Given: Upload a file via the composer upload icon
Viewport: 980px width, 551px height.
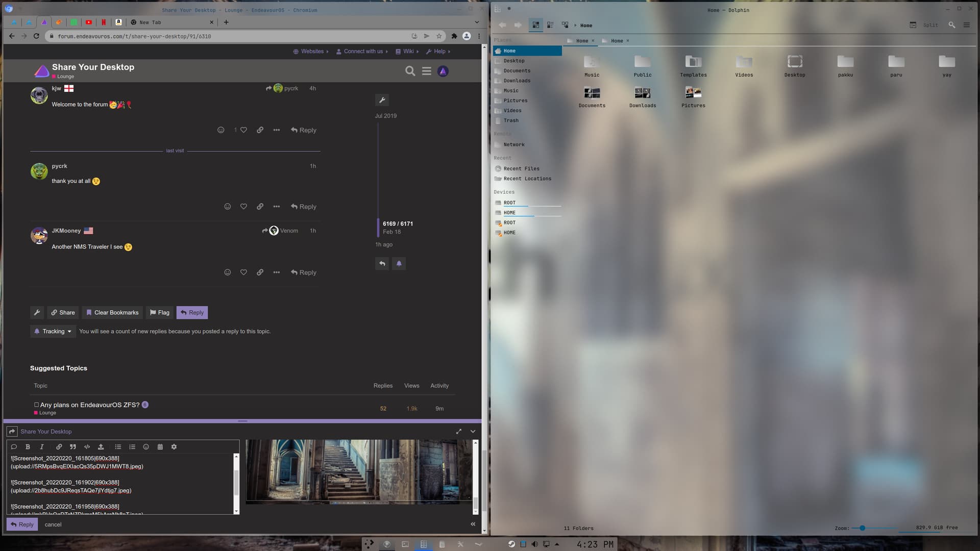Looking at the screenshot, I should [101, 446].
